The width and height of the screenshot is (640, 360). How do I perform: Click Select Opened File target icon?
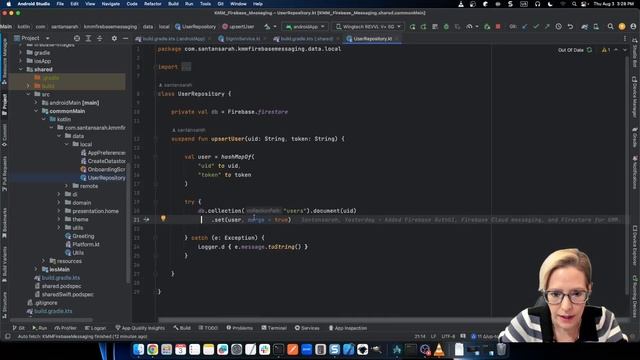[77, 38]
